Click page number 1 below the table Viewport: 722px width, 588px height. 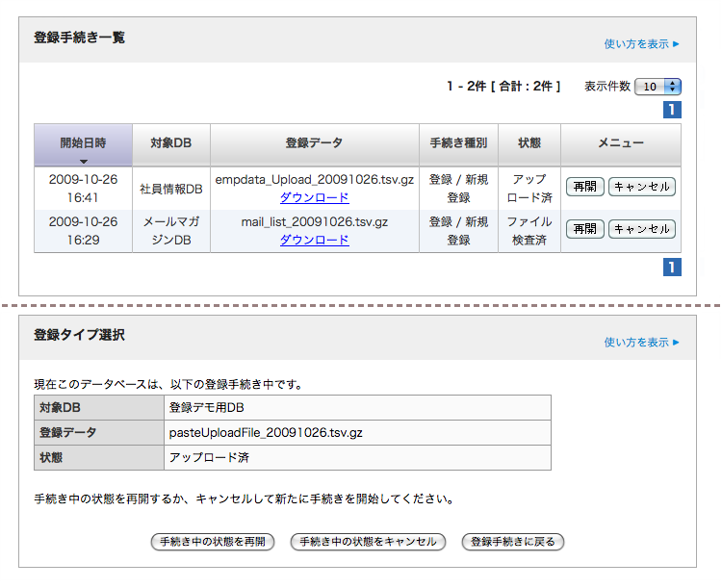click(x=672, y=268)
